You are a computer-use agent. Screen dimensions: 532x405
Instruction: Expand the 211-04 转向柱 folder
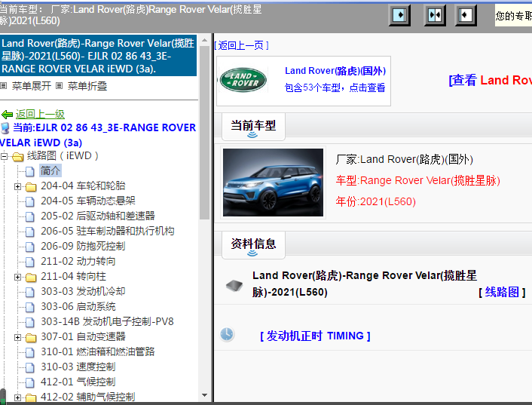[x=17, y=277]
